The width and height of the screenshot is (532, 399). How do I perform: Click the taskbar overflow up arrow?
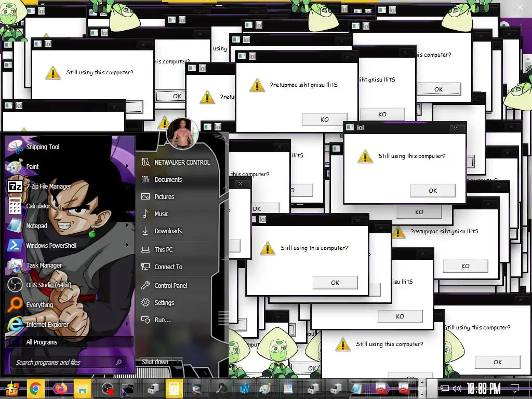click(422, 383)
